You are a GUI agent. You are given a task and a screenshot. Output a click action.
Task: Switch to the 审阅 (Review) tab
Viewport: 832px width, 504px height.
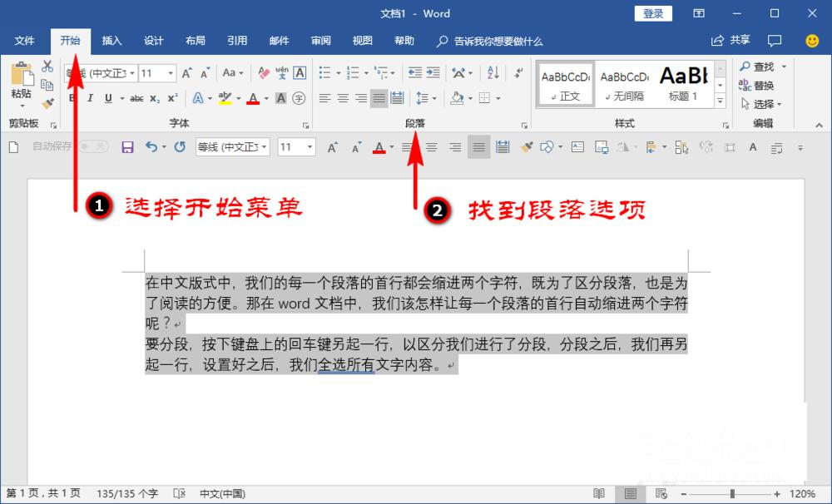[x=320, y=41]
